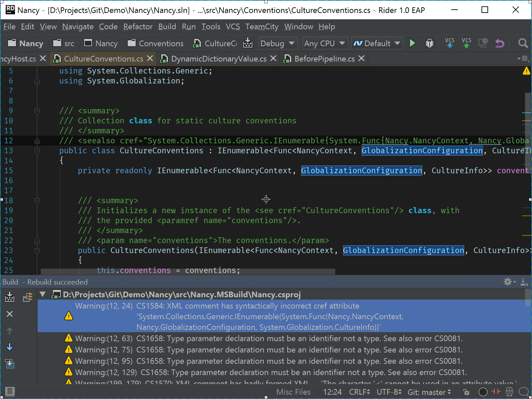The height and width of the screenshot is (399, 532).
Task: Toggle autoscroll to source icon in the Build panel
Action: click(10, 364)
